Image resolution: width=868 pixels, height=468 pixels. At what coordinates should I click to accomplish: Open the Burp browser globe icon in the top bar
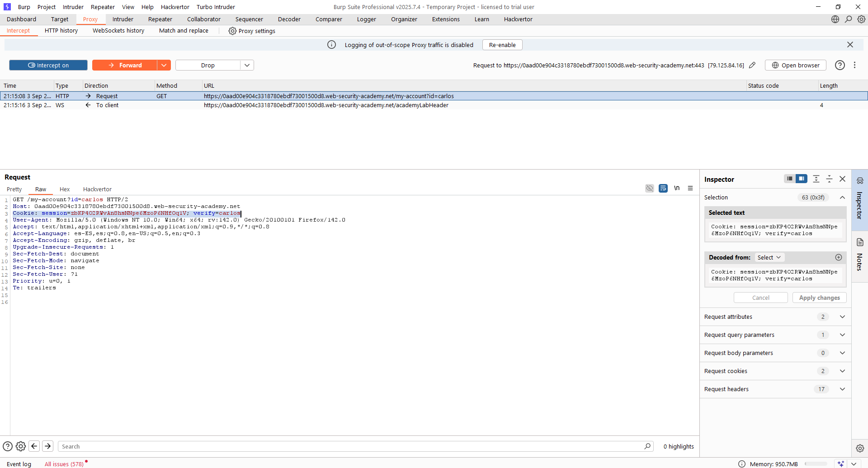click(x=835, y=19)
